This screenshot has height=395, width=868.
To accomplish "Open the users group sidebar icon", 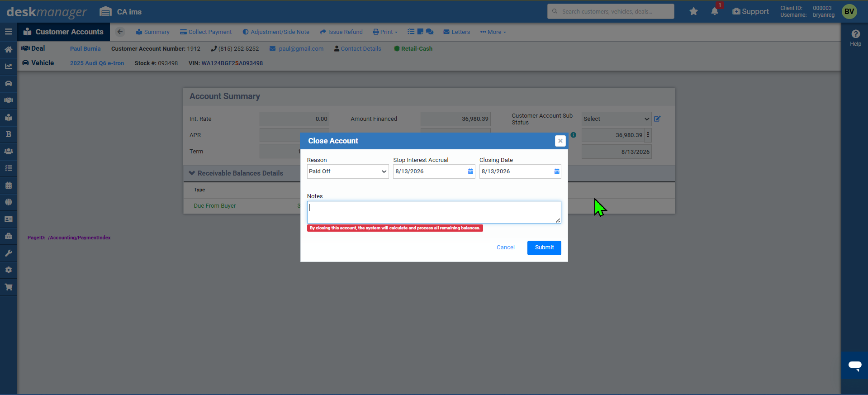I will pyautogui.click(x=8, y=151).
